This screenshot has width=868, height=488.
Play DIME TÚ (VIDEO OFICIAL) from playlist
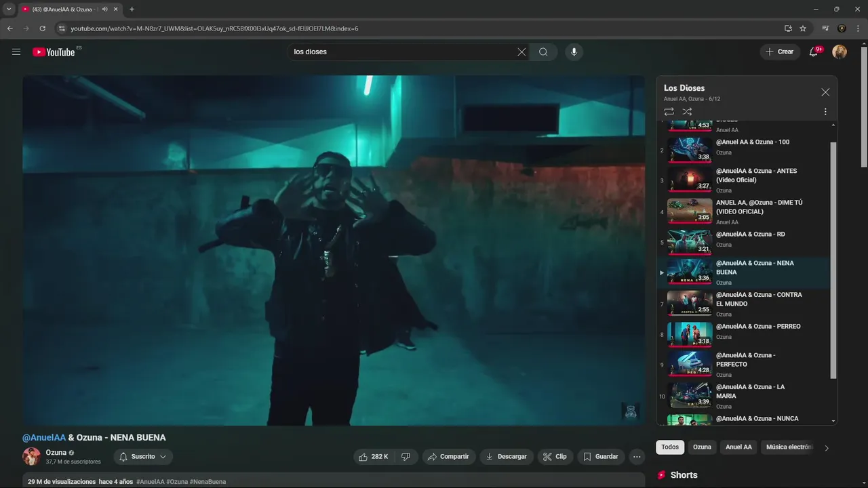pos(743,211)
